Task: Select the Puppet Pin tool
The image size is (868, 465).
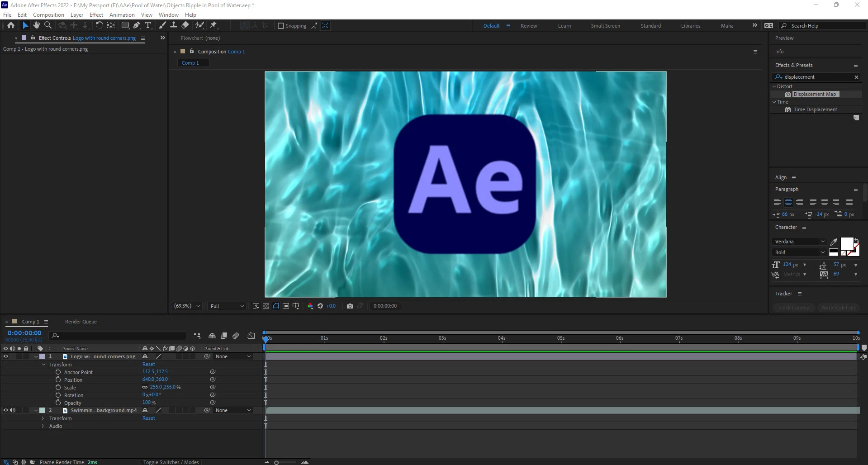Action: click(x=213, y=26)
